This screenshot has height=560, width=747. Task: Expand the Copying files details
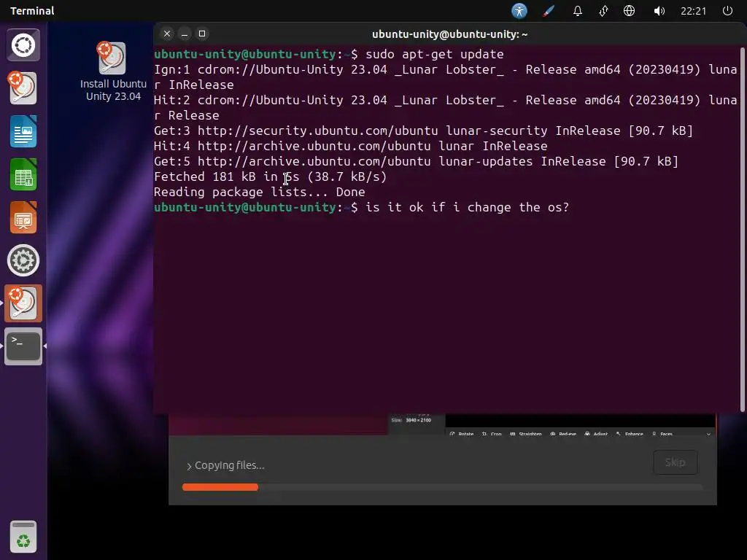pyautogui.click(x=225, y=465)
